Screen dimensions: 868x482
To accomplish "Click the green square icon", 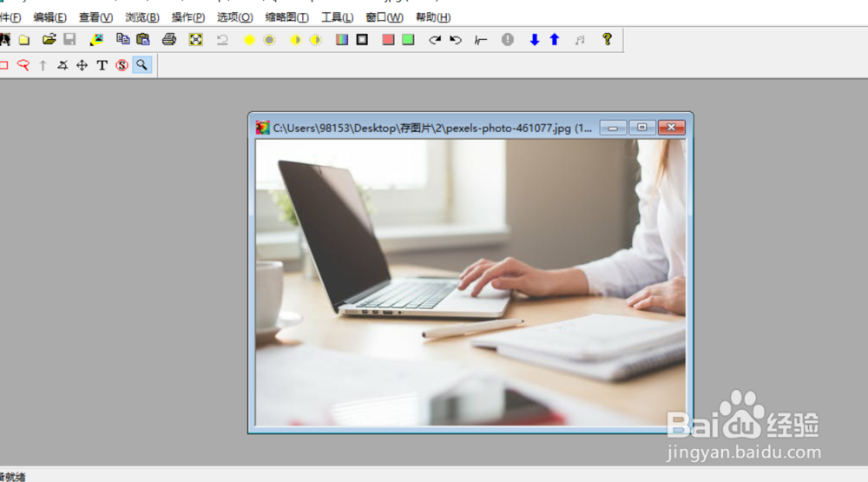I will coord(408,40).
